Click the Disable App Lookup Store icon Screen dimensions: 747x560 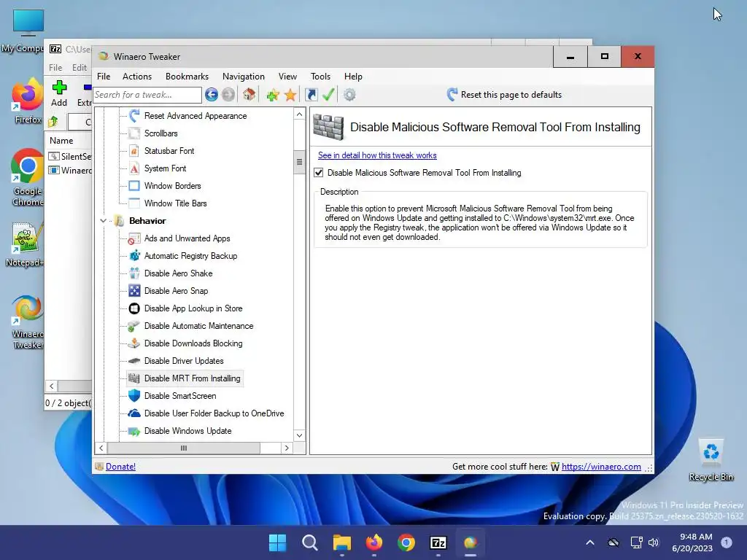(134, 308)
